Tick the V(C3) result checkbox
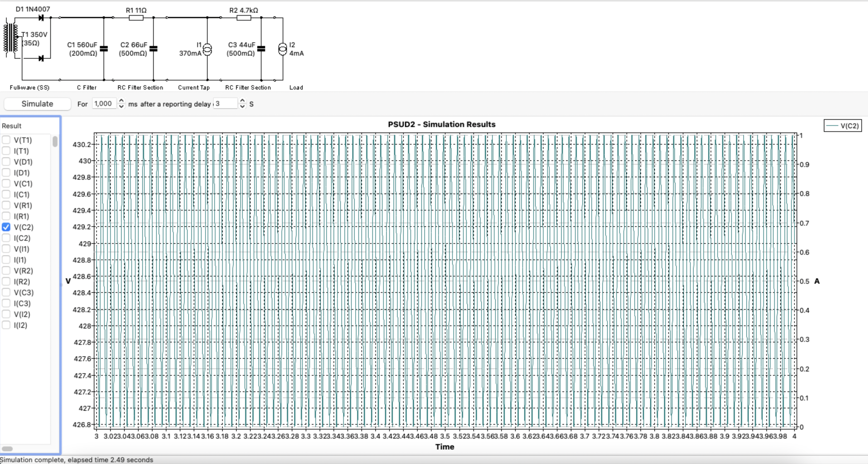The image size is (868, 464). coord(6,292)
